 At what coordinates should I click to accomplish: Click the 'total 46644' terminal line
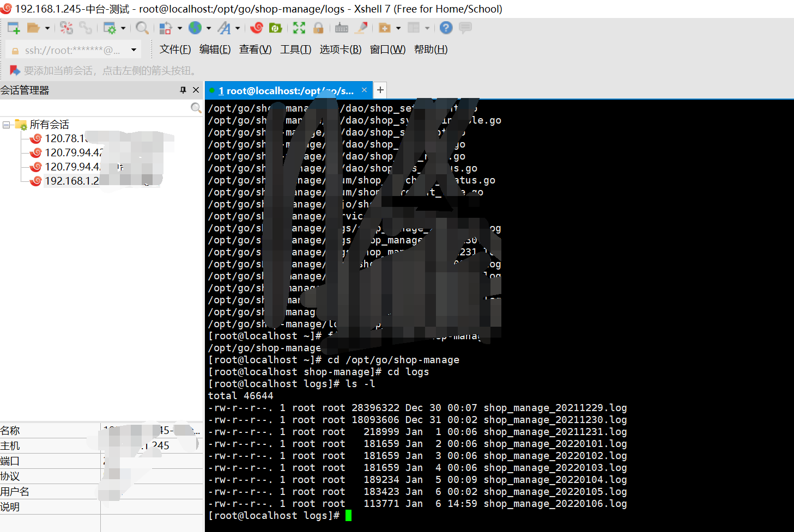pyautogui.click(x=241, y=396)
